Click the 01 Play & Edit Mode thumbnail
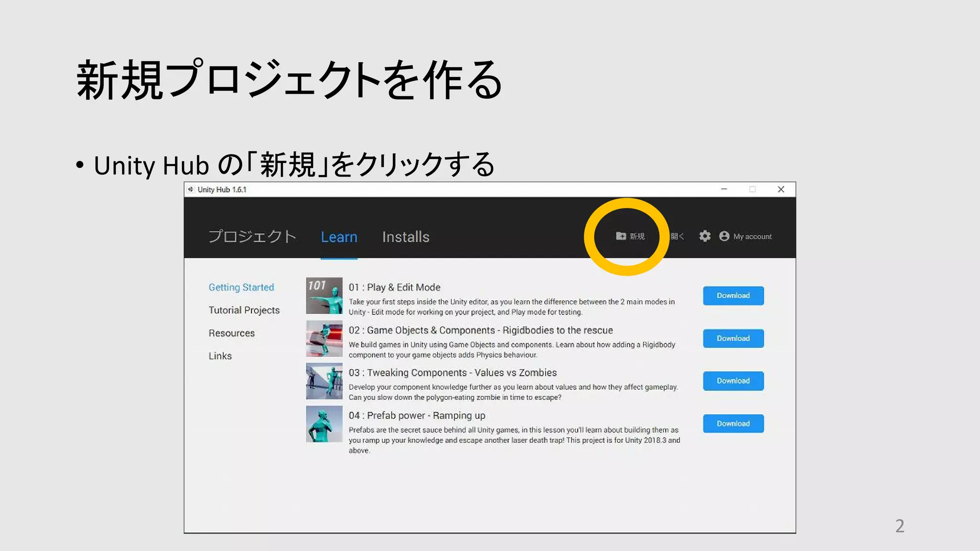Screen dimensions: 980x551 click(324, 296)
